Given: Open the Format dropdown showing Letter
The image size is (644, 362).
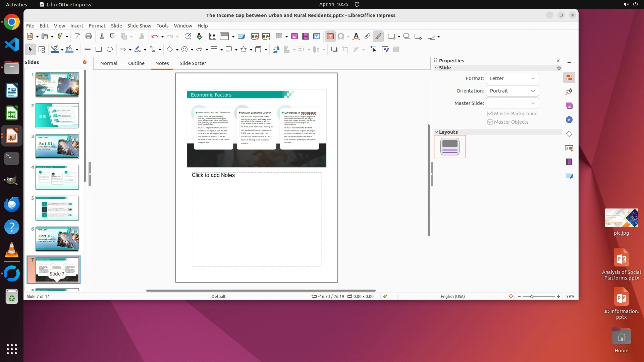Looking at the screenshot, I should pyautogui.click(x=512, y=78).
